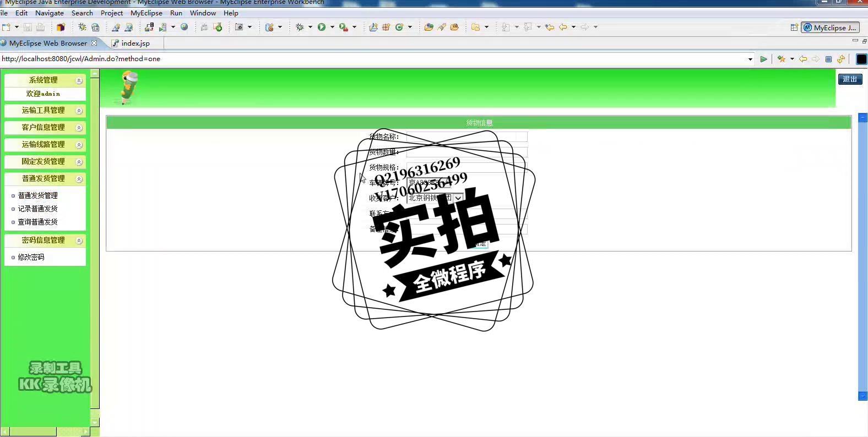Viewport: 868px width, 437px height.
Task: Go back with yellow toolbar arrow
Action: tap(563, 27)
